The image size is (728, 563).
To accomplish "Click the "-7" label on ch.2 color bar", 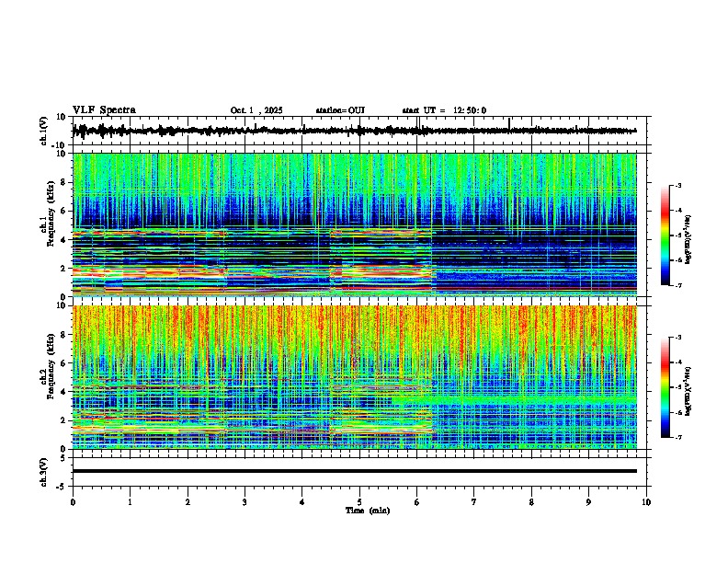I will [678, 438].
